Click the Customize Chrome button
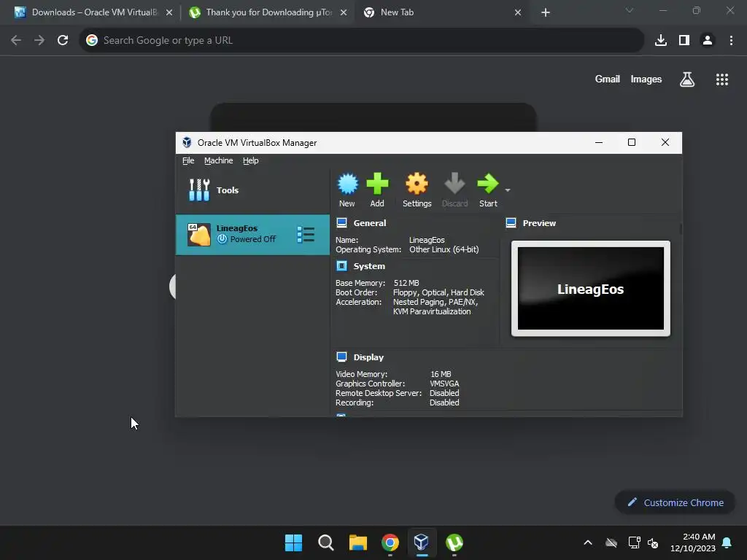Screen dimensions: 747x560 [675, 502]
